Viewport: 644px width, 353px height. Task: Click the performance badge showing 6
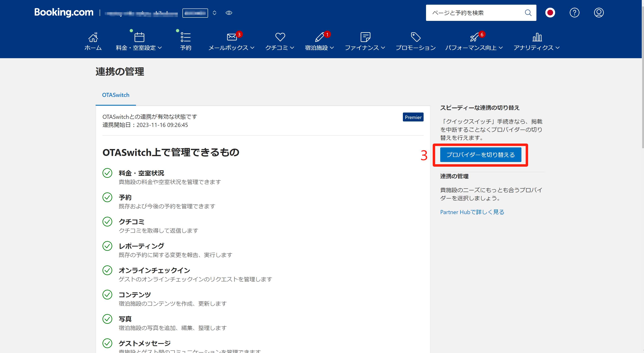pos(482,34)
